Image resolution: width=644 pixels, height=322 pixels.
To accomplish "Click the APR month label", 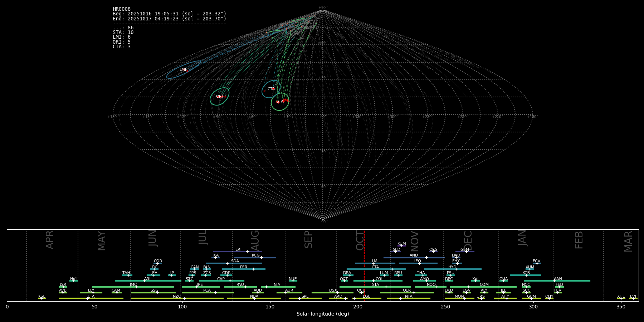I will 50,240.
